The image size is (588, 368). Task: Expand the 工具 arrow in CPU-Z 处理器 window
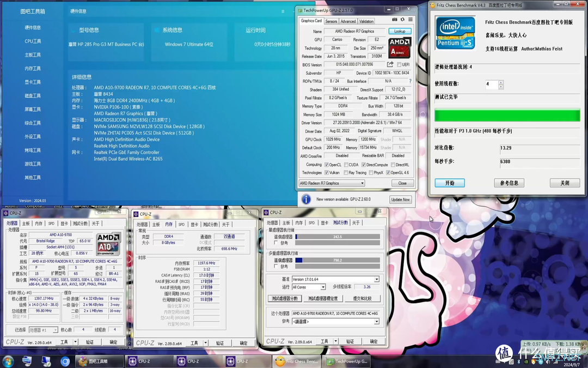coord(75,342)
